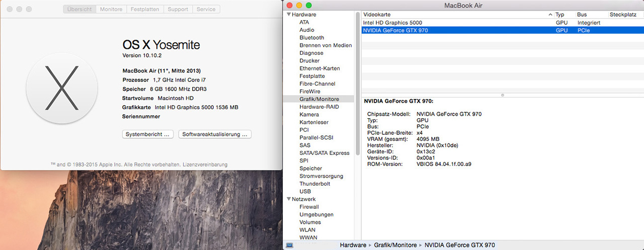Click NVIDIA GeForce GTX 970 in path bar

tap(460, 245)
